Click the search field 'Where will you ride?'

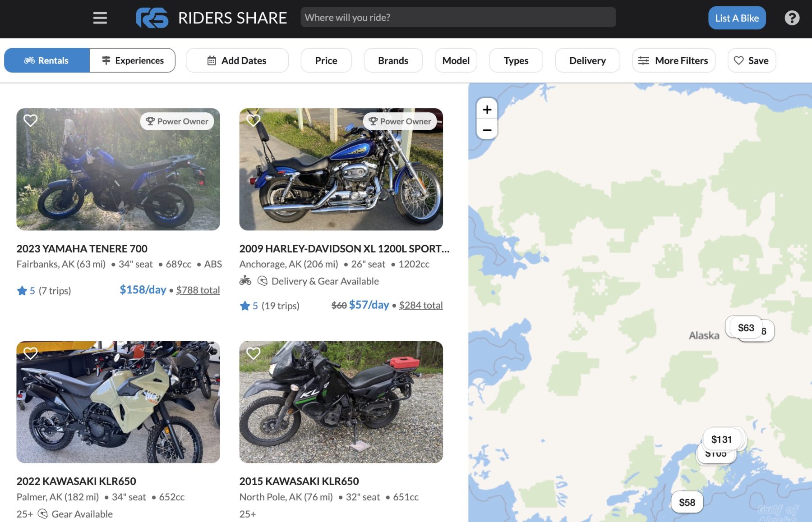click(458, 18)
